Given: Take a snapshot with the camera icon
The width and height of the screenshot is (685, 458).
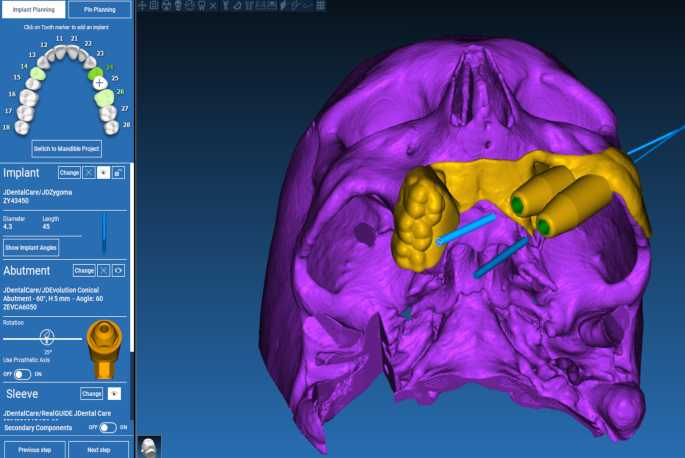Looking at the screenshot, I should tap(154, 5).
